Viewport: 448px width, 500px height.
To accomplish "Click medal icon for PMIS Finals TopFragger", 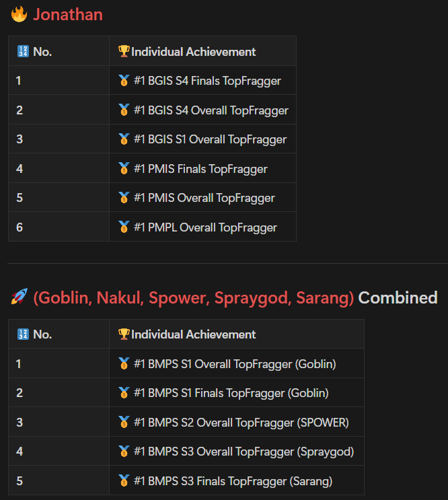I will (124, 168).
